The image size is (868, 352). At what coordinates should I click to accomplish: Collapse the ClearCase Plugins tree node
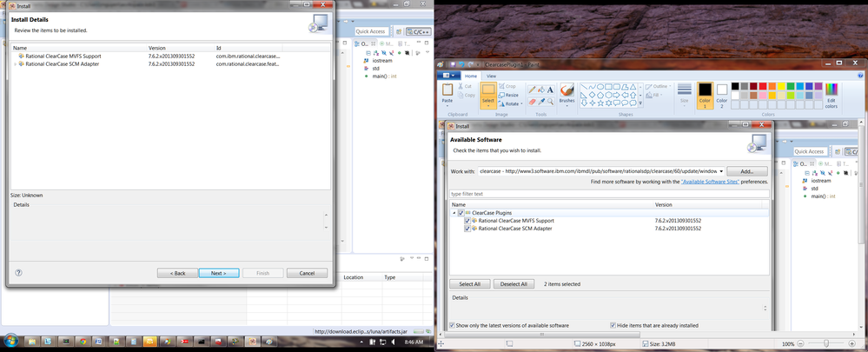(454, 213)
